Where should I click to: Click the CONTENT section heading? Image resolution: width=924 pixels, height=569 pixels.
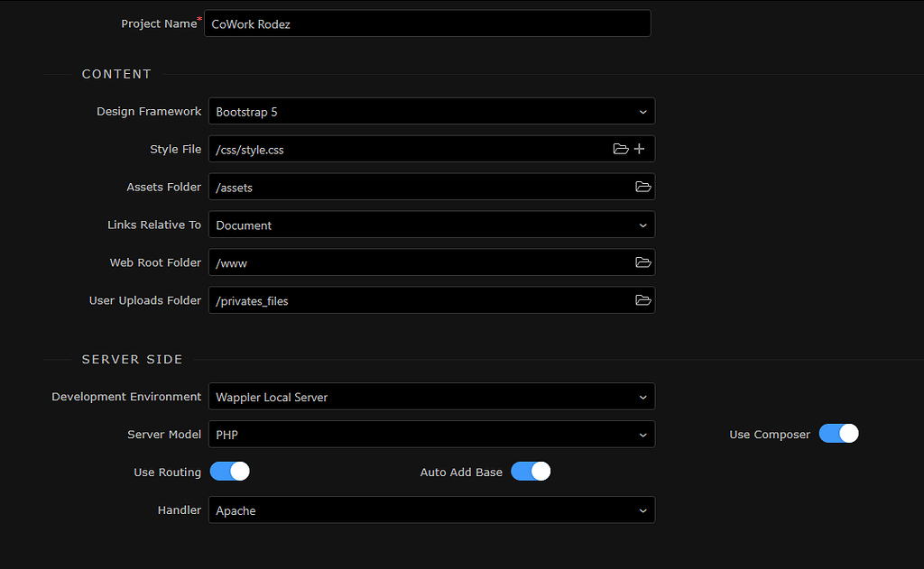pos(116,74)
